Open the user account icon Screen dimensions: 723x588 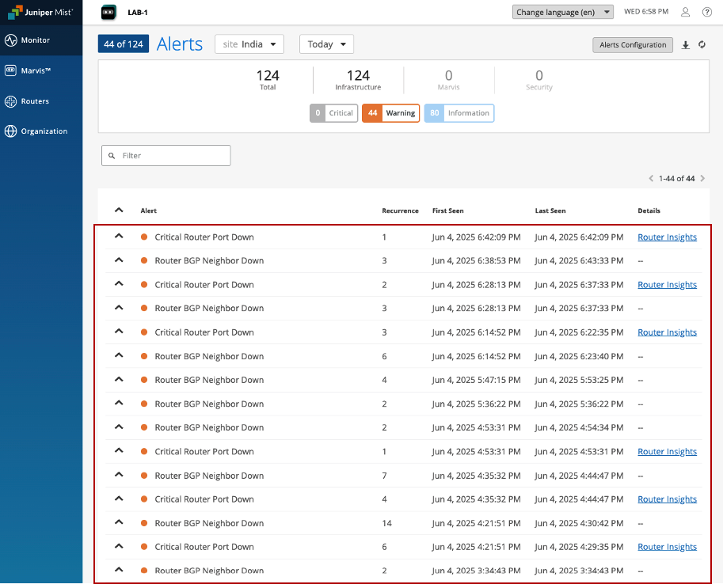pos(686,13)
